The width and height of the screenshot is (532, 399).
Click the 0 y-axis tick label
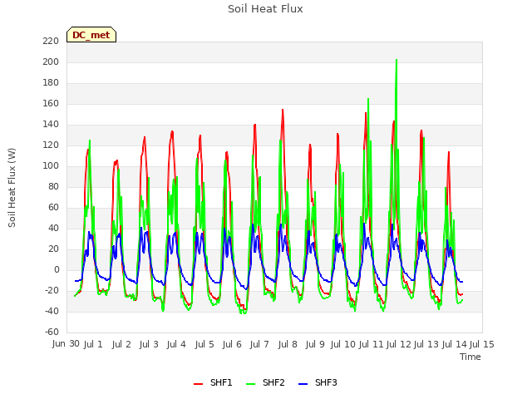(57, 269)
